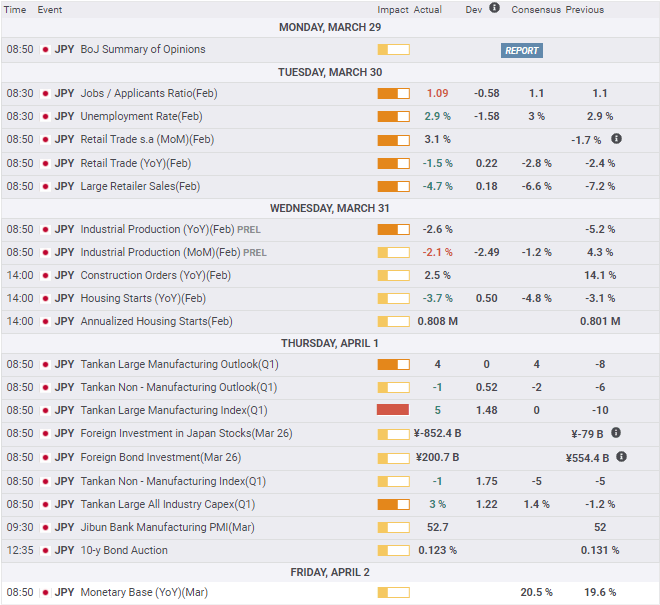Open Industrial Production (MoM)(Feb) PREL event

point(173,252)
